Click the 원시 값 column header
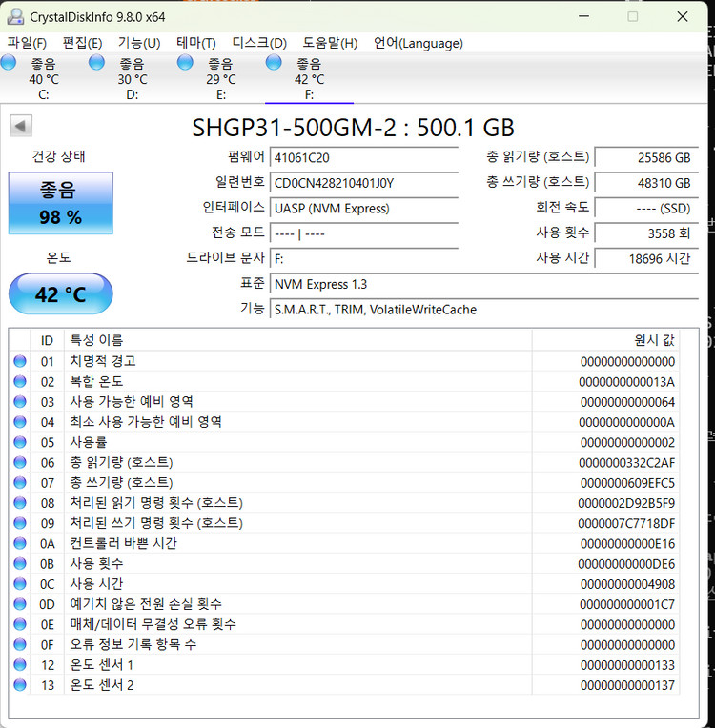 605,341
